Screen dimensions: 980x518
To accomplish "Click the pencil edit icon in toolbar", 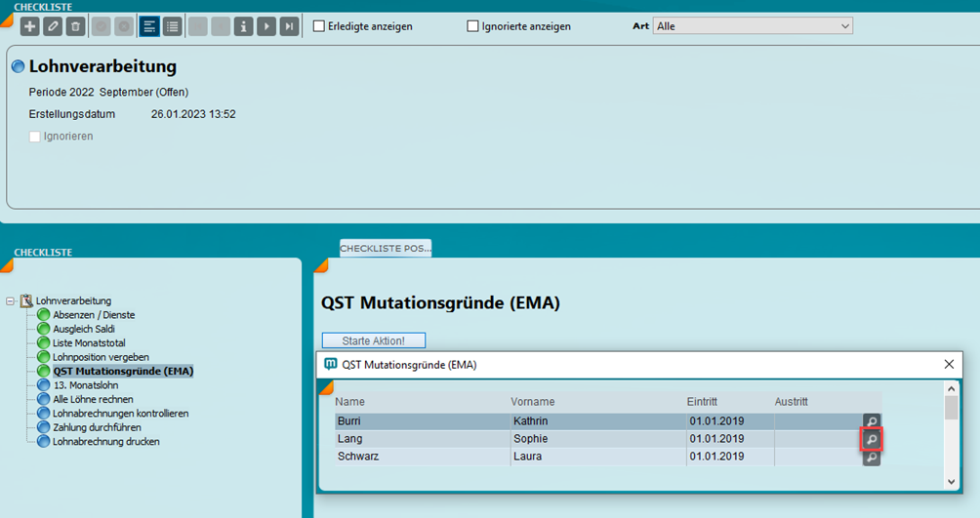I will [x=53, y=26].
